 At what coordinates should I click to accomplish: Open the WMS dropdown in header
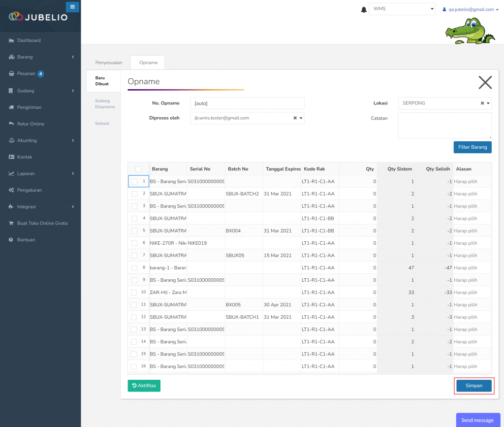tap(402, 9)
